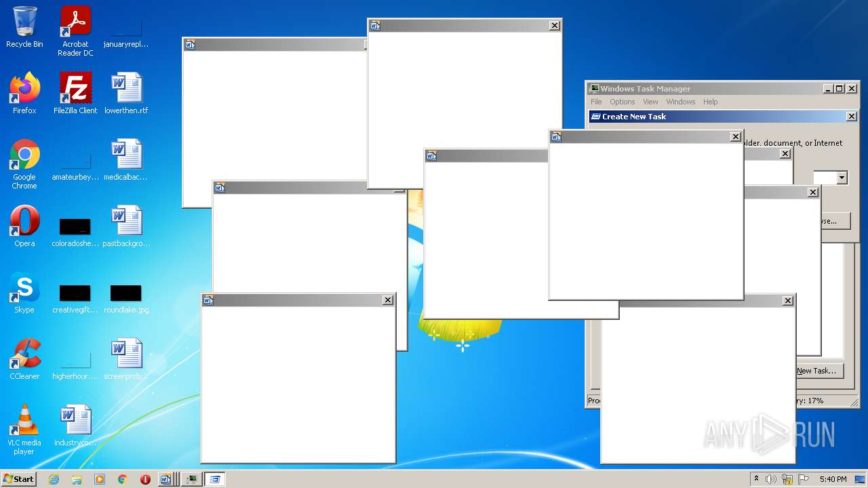The image size is (868, 488).
Task: Close blank window overlapping Create New Task title
Action: (x=735, y=137)
